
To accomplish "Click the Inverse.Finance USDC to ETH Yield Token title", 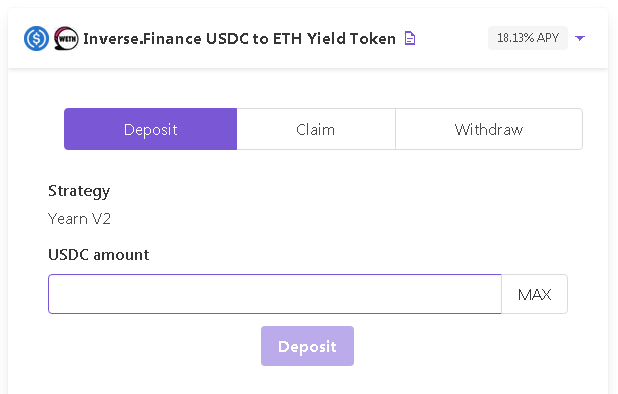I will tap(239, 39).
